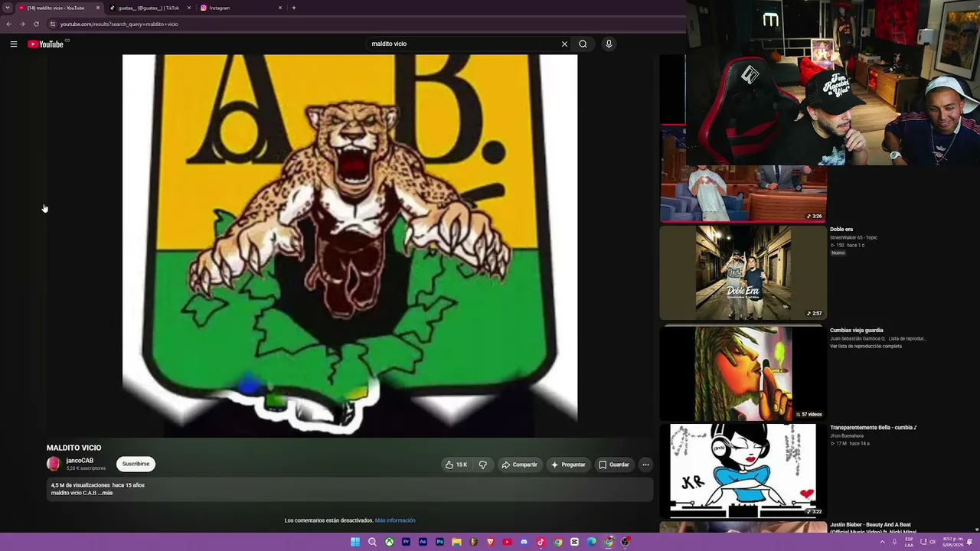Switch to the Instagram tab
The height and width of the screenshot is (551, 980).
[241, 8]
